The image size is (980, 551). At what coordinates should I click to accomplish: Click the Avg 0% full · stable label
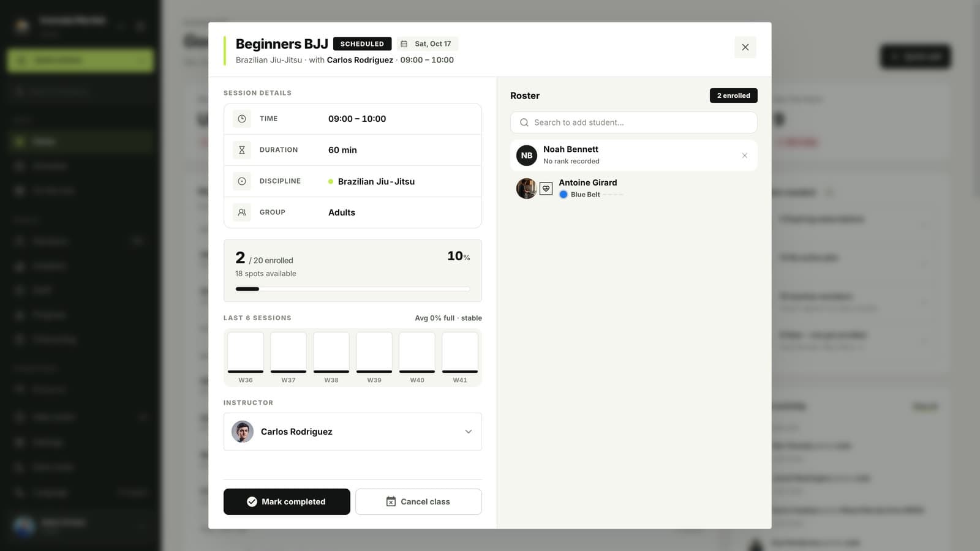click(x=448, y=318)
